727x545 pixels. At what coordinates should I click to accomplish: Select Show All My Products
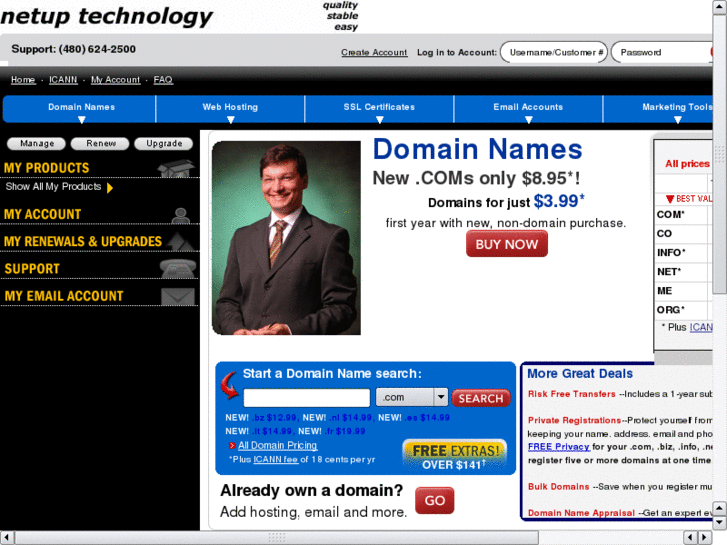click(53, 187)
